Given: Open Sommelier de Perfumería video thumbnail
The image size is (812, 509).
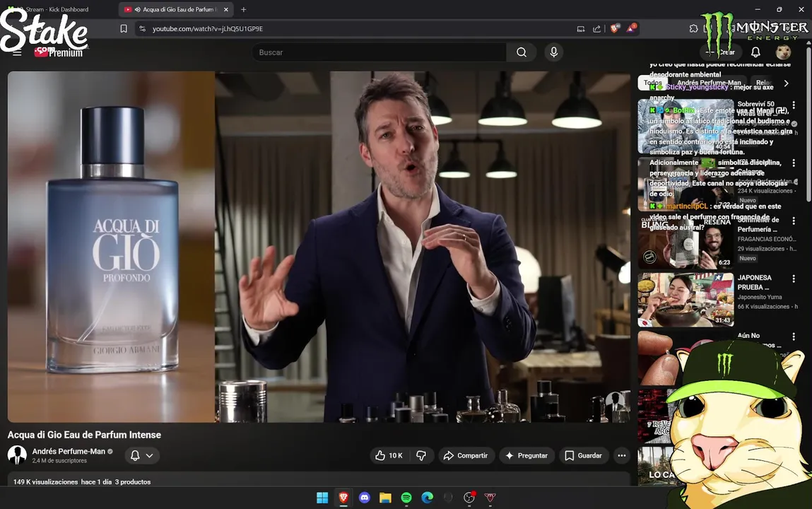Looking at the screenshot, I should [686, 242].
